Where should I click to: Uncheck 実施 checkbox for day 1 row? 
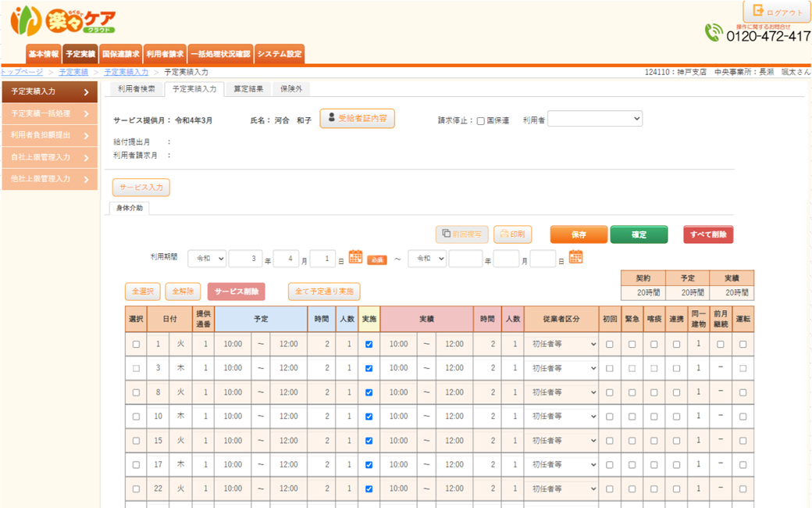click(369, 345)
